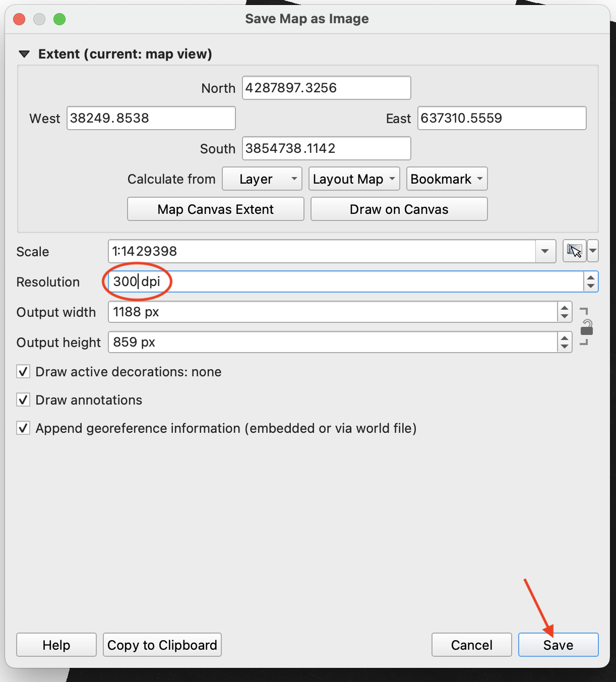Click the Output height field
This screenshot has height=682, width=616.
[x=333, y=342]
